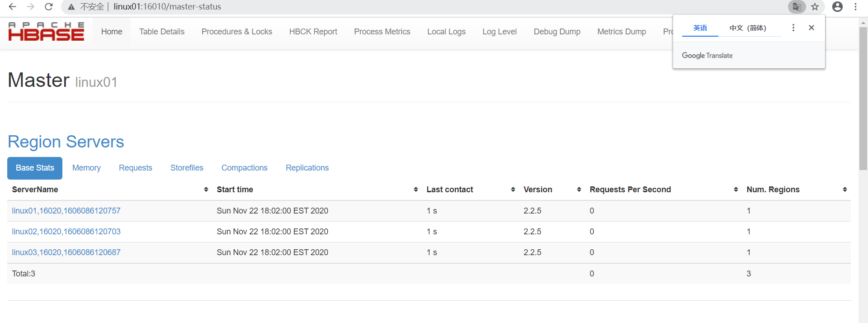868x323 pixels.
Task: Open the Metrics Dump page
Action: (x=622, y=32)
